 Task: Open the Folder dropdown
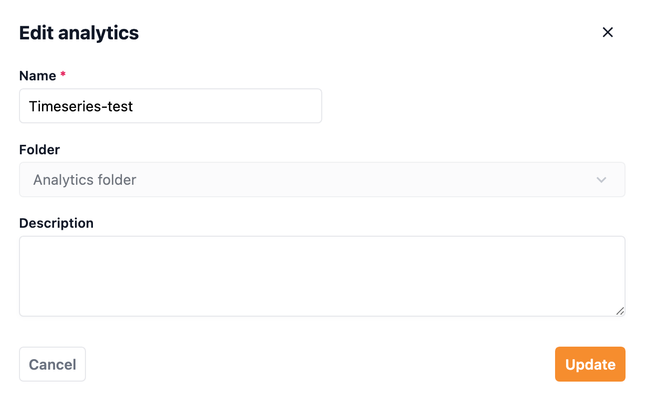[322, 180]
